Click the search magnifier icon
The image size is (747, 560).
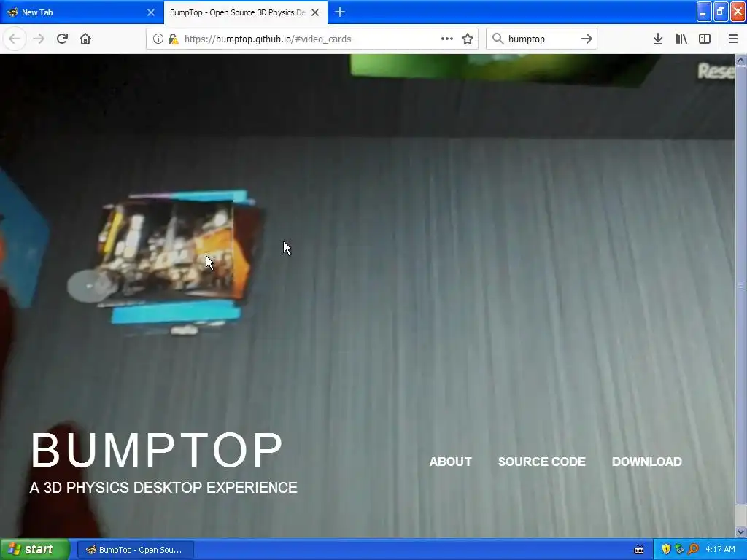click(498, 39)
